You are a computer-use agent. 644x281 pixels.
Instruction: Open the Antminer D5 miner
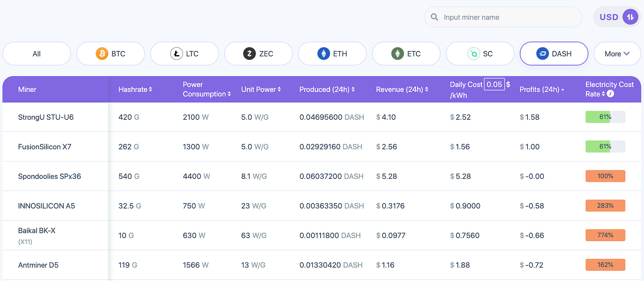(x=38, y=265)
